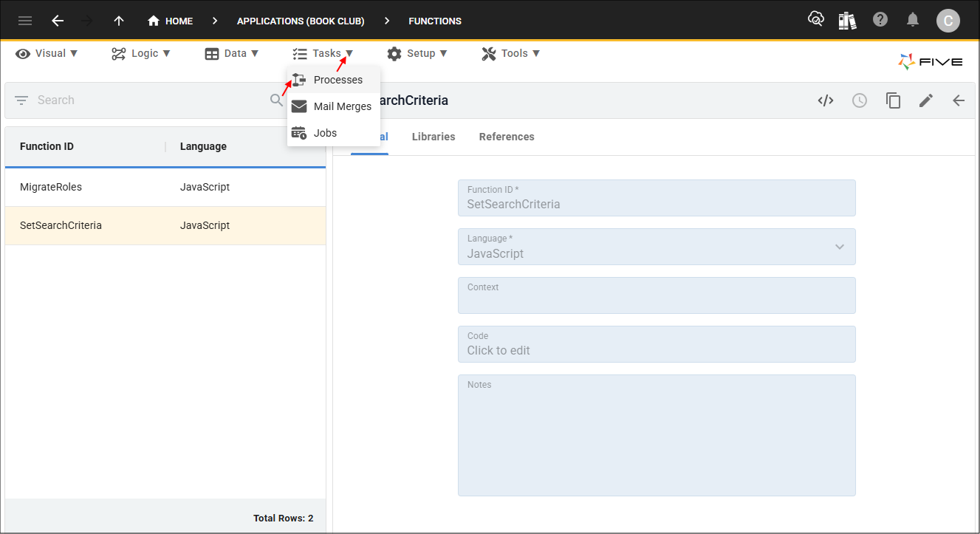The image size is (980, 534).
Task: Open the Data menu
Action: 232,53
